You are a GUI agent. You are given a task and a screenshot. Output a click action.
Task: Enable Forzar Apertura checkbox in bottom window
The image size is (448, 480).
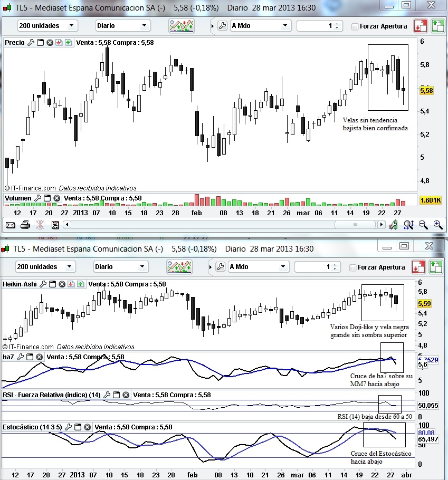353,267
